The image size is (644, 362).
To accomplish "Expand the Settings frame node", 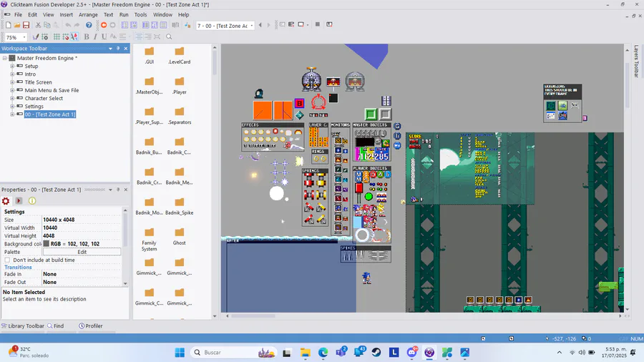I will [12, 107].
